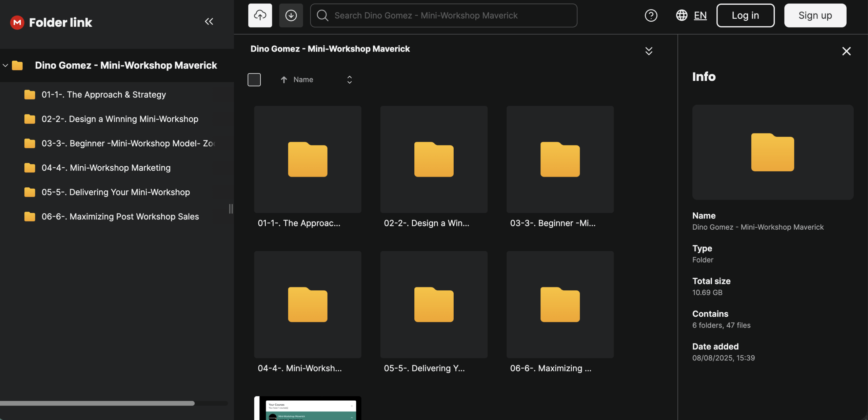Collapse the Dino Gomez root folder tree
868x420 pixels.
click(x=5, y=65)
